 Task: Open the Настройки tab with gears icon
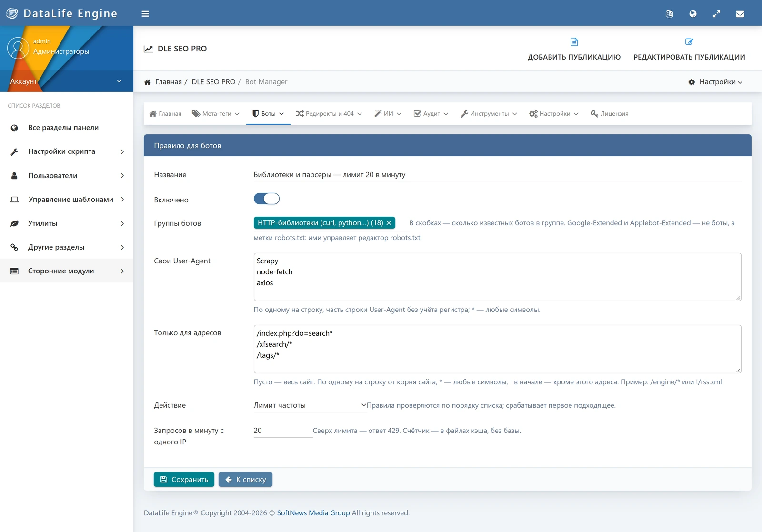coord(554,114)
